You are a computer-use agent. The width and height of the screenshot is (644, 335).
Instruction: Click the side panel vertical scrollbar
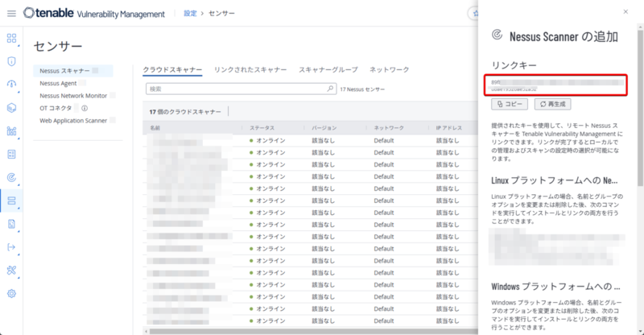[640, 108]
